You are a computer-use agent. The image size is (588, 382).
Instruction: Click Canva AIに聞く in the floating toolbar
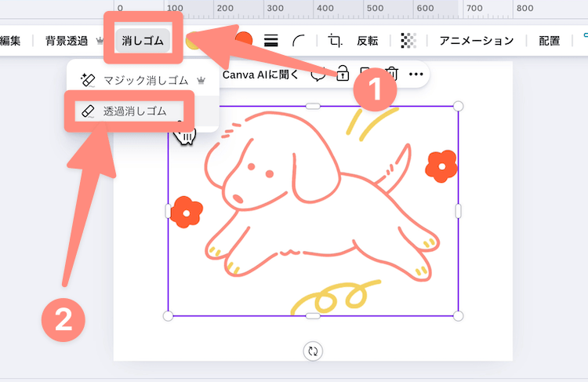260,75
